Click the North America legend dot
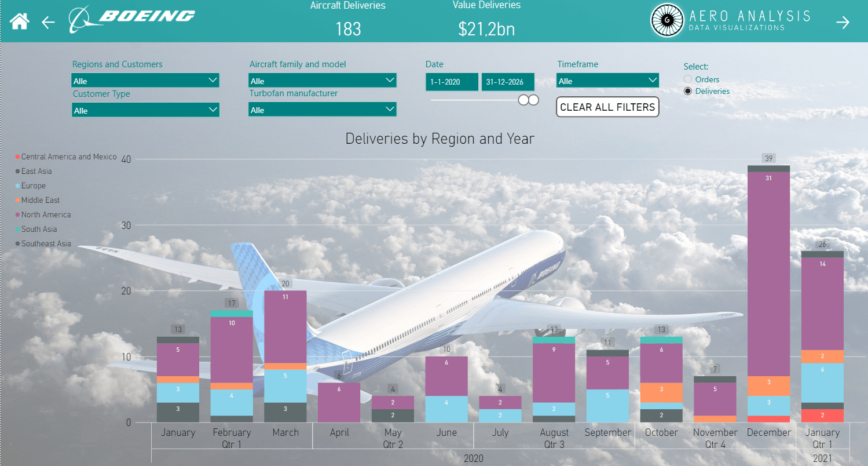The width and height of the screenshot is (868, 466). point(18,214)
